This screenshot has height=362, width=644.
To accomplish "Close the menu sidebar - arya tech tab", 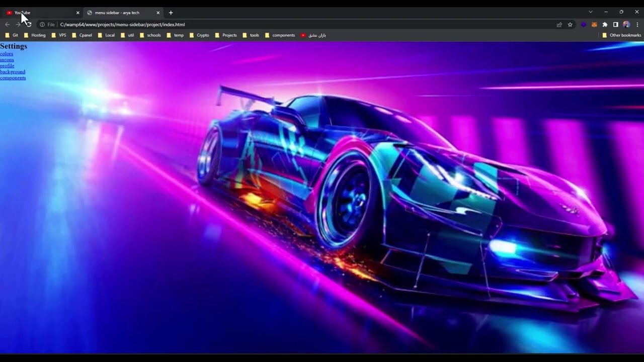I will point(158,13).
